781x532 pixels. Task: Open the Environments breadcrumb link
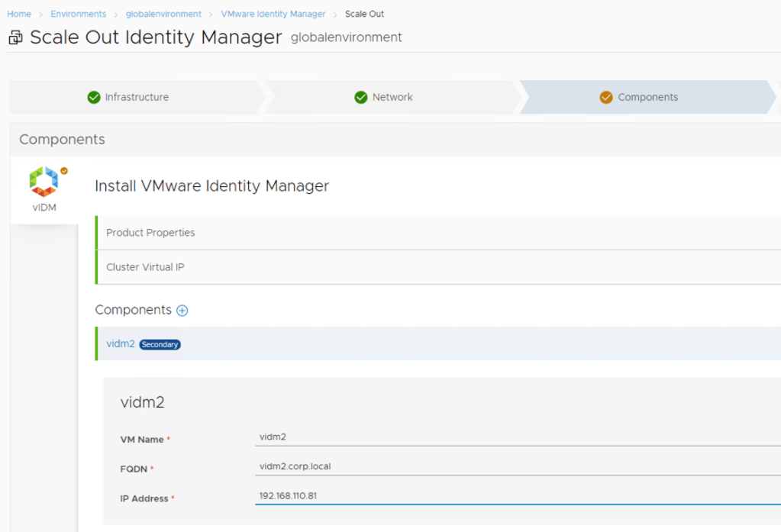tap(79, 14)
